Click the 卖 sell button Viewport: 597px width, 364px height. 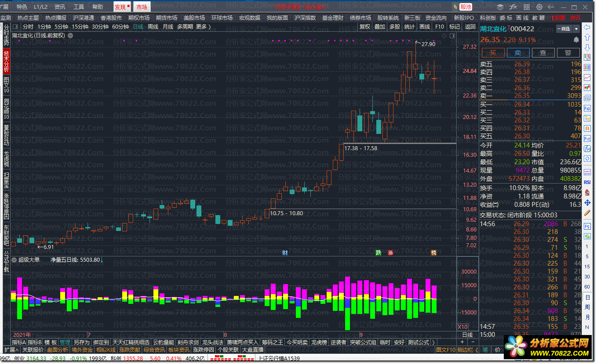point(518,53)
